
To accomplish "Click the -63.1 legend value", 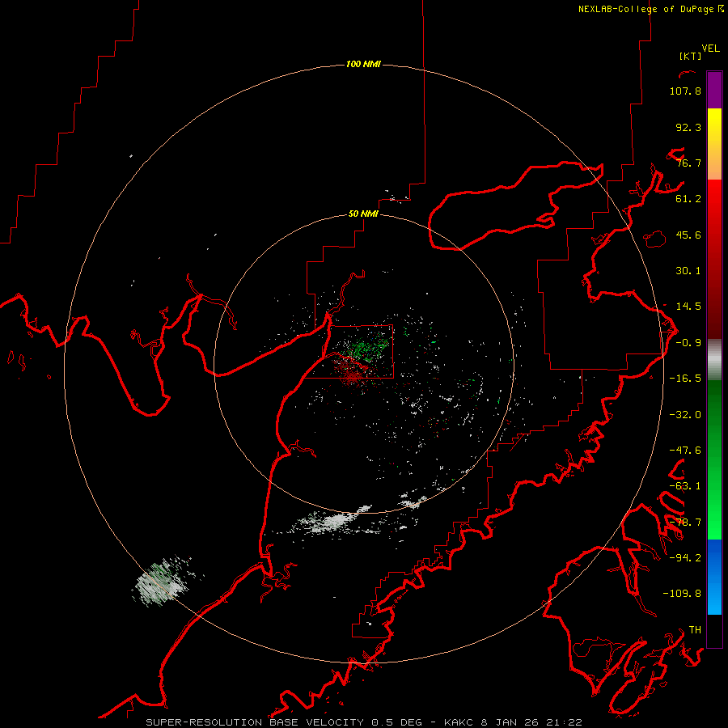I will [685, 486].
